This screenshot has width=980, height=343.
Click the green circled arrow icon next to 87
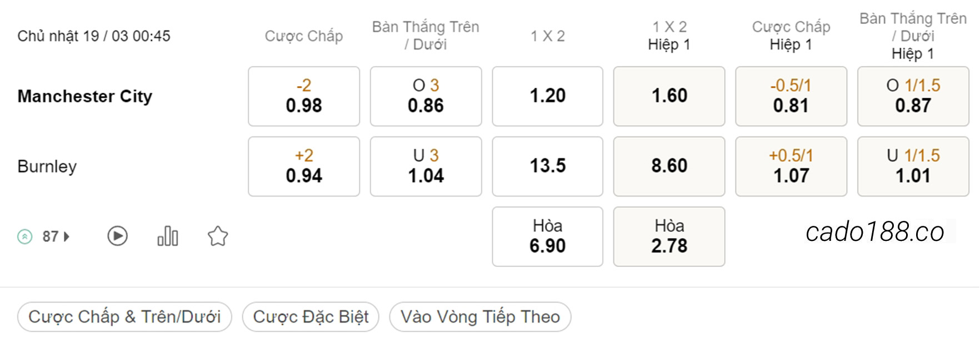pyautogui.click(x=25, y=237)
